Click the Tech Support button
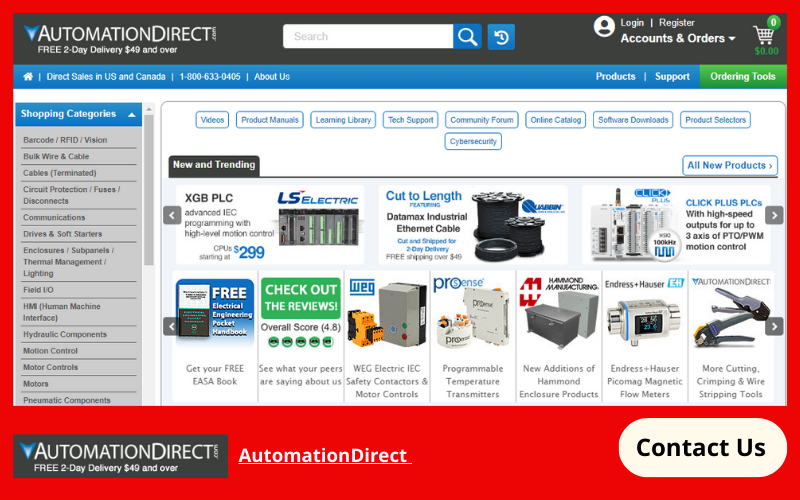 411,120
